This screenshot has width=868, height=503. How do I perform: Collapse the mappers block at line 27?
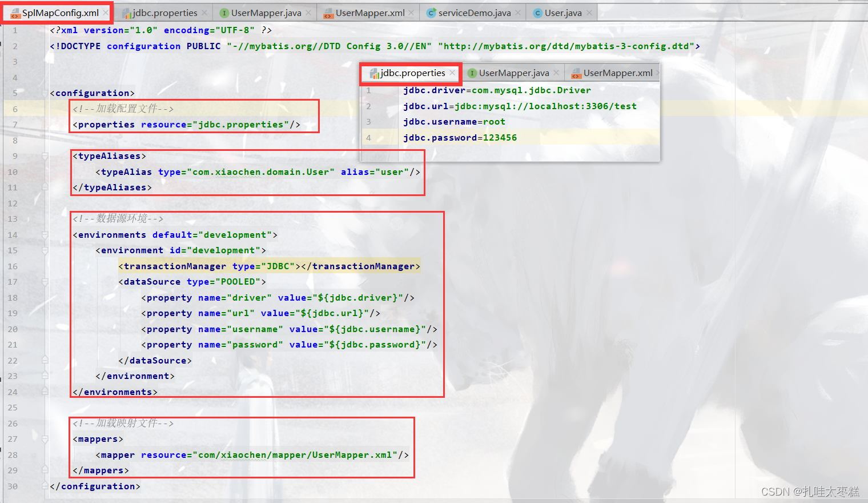click(45, 439)
